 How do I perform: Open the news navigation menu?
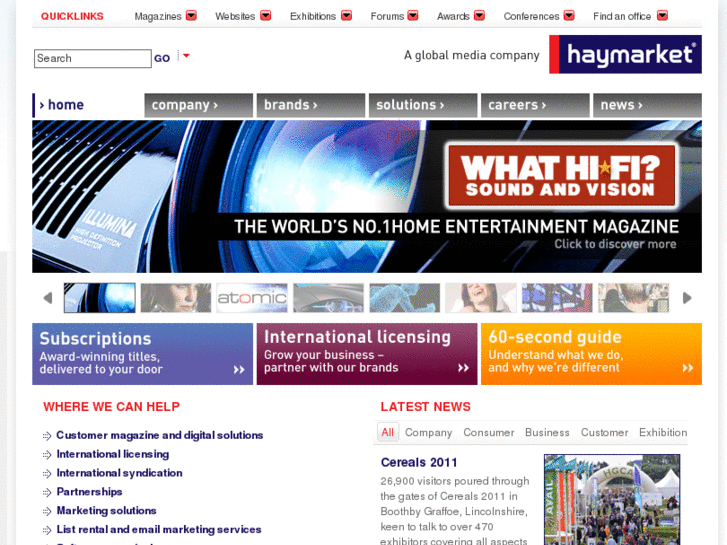click(647, 105)
